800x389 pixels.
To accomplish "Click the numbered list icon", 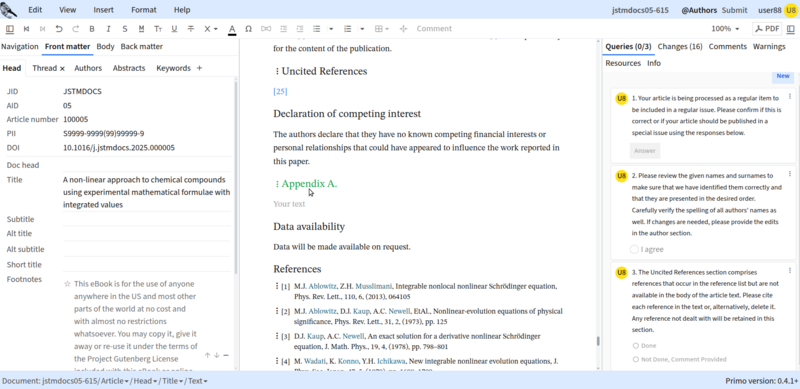I will pyautogui.click(x=348, y=29).
